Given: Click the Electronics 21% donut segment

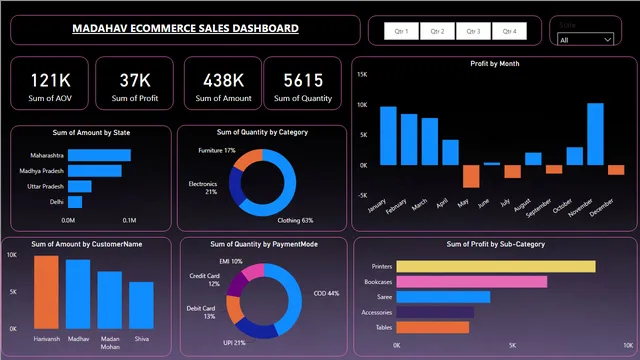Looking at the screenshot, I should [236, 187].
